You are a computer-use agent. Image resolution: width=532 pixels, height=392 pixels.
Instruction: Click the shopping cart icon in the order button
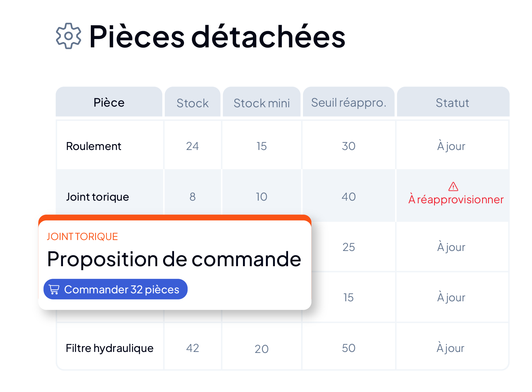coord(54,289)
